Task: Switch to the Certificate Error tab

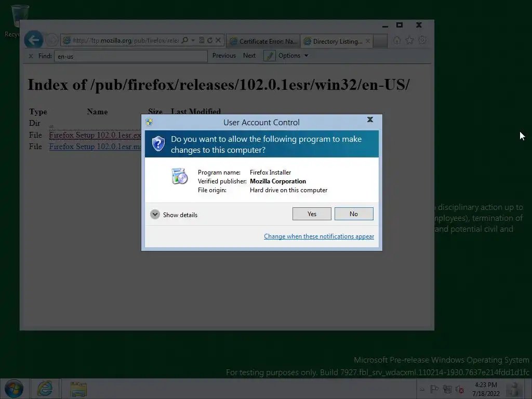Action: point(263,41)
